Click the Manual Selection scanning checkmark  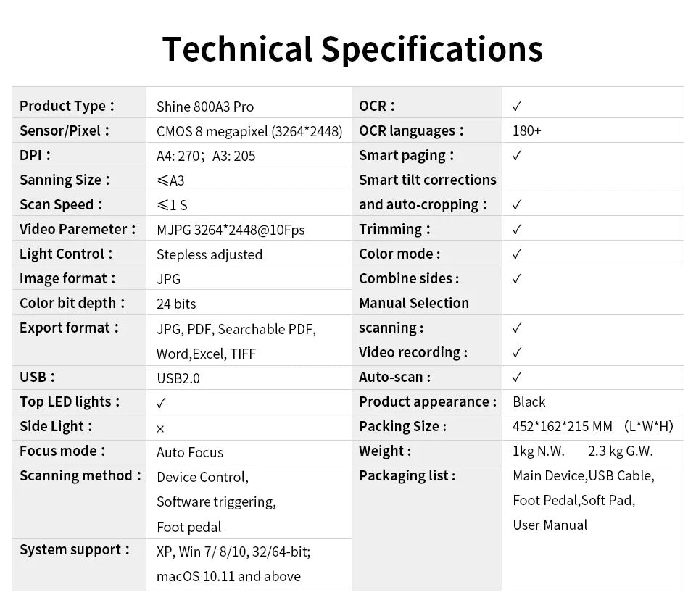(516, 328)
